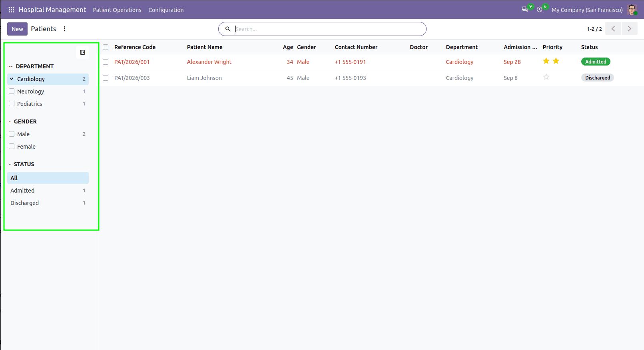Open the Patients actions kebab menu
The width and height of the screenshot is (644, 350).
[x=64, y=29]
